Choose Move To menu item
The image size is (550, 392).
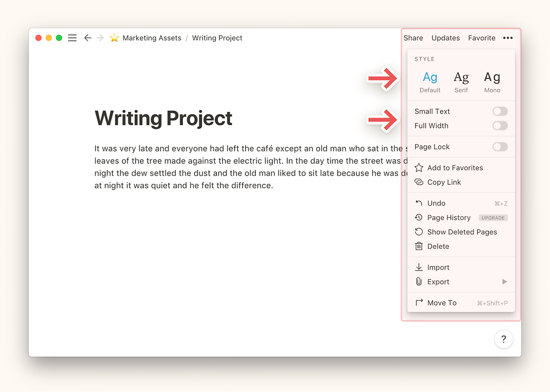pyautogui.click(x=461, y=303)
